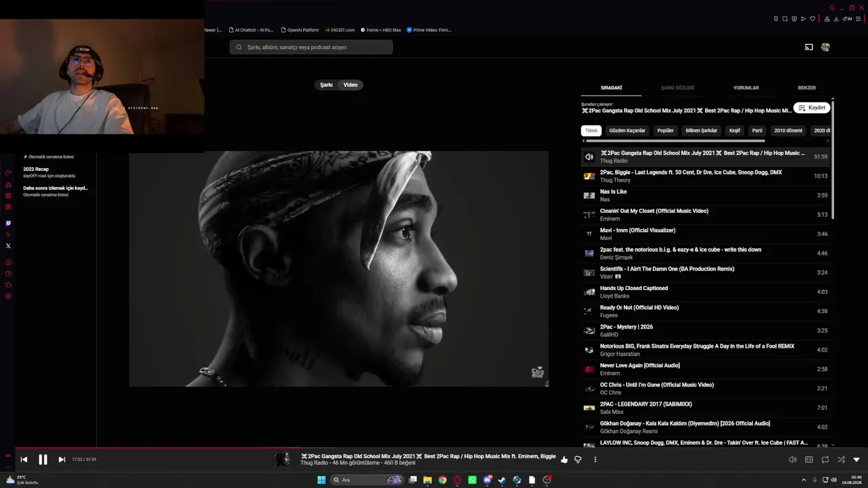
Task: Click the Cast to device icon
Action: tap(809, 47)
